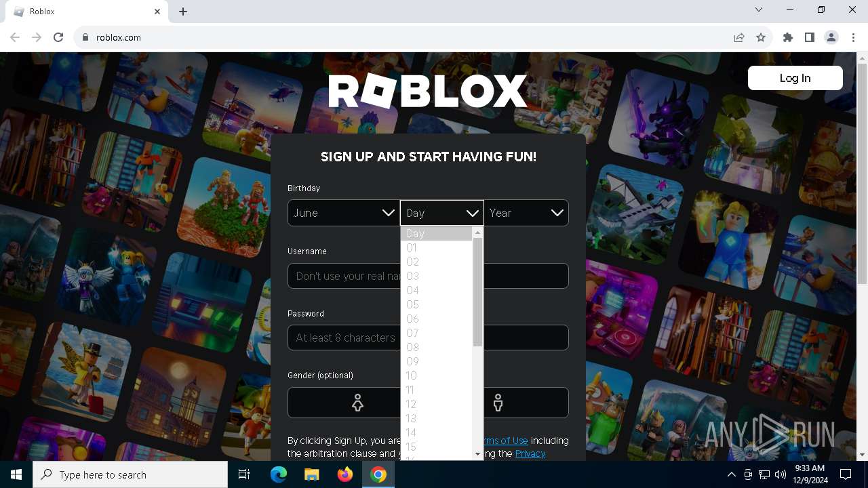Viewport: 868px width, 488px height.
Task: Click the Roblox logo
Action: pos(428,91)
